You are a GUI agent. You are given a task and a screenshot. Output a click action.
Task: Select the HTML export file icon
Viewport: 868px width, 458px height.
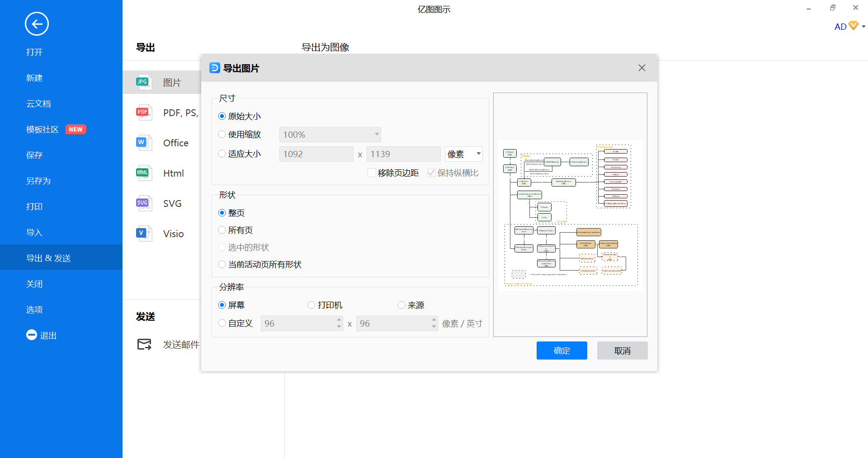click(144, 173)
